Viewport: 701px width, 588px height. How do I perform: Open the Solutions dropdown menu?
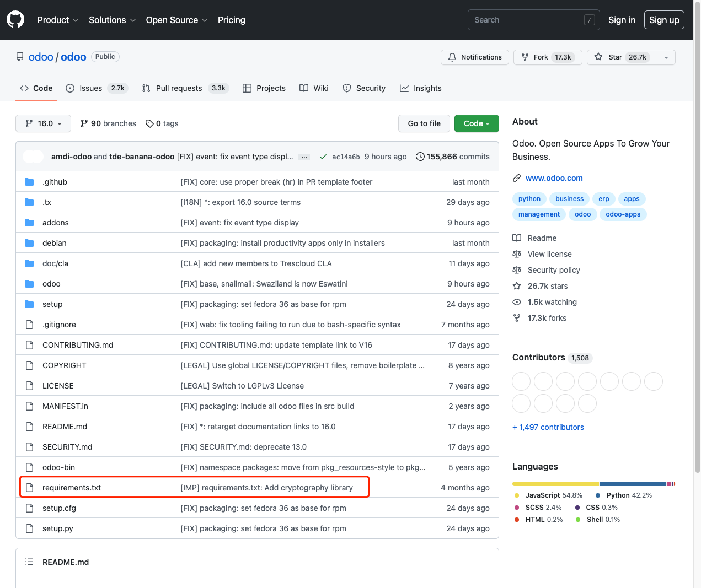coord(113,20)
